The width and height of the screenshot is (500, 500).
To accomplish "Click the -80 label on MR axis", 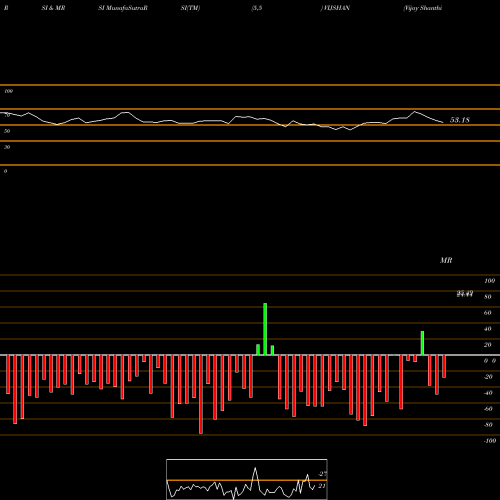I will (488, 425).
